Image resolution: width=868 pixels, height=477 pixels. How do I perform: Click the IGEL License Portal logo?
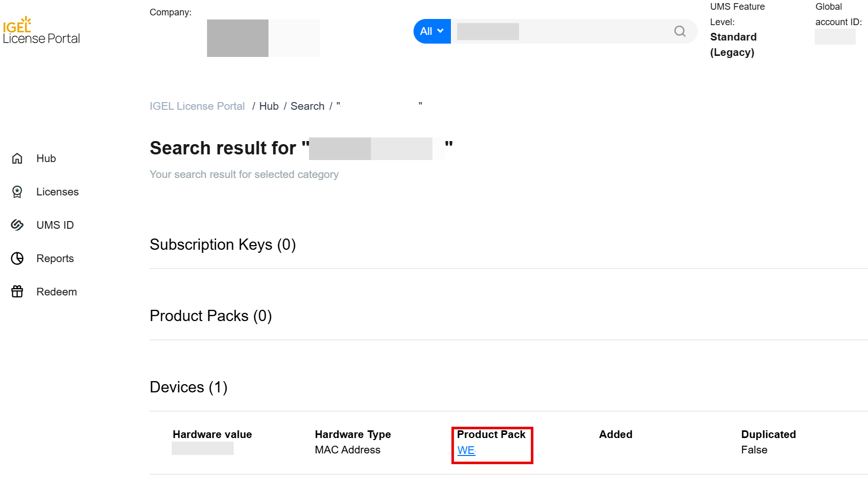[41, 31]
